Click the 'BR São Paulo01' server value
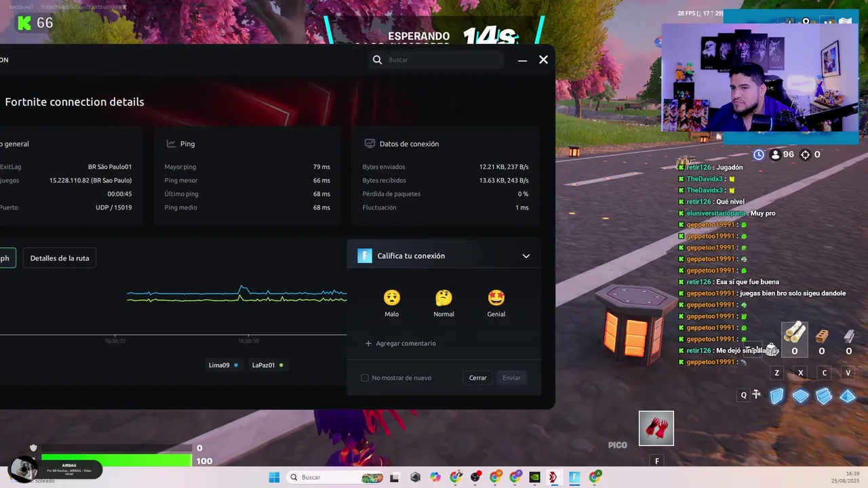Viewport: 868px width, 488px height. 110,167
